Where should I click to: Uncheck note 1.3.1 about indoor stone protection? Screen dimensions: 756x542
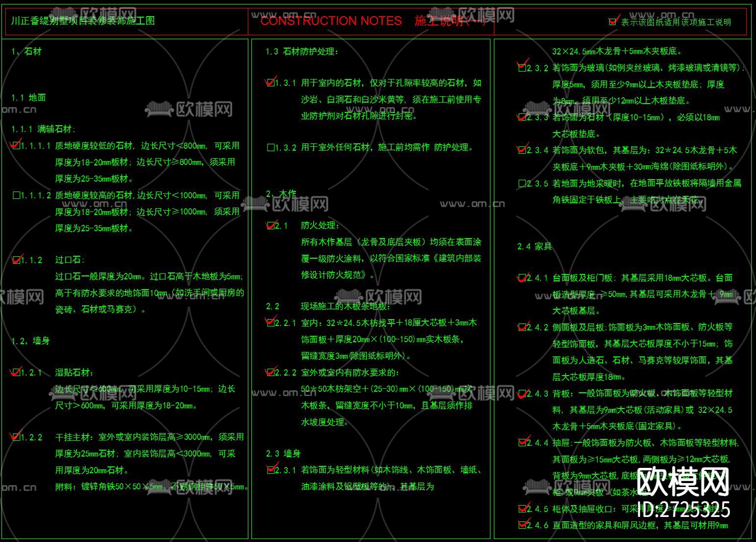pyautogui.click(x=271, y=83)
